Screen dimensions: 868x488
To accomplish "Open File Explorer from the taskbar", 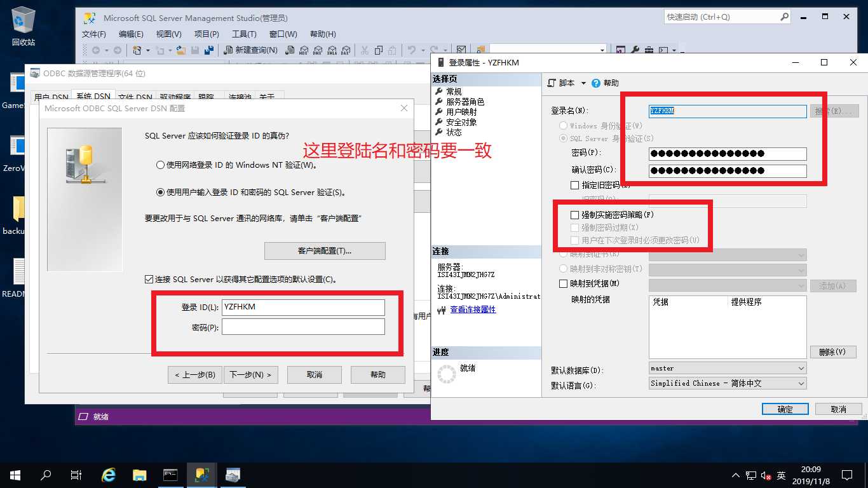I will (140, 475).
